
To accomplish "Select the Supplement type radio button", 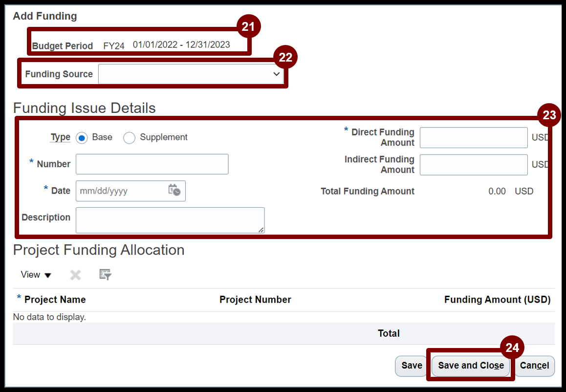I will tap(129, 138).
